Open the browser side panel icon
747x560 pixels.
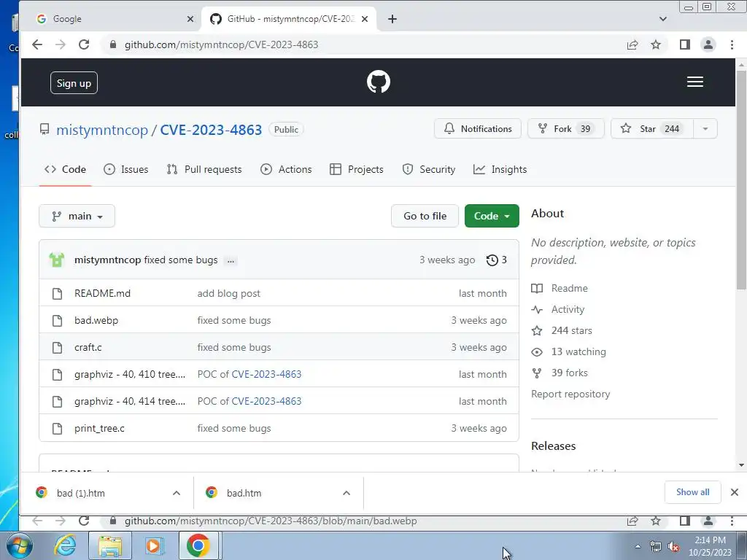pyautogui.click(x=684, y=44)
